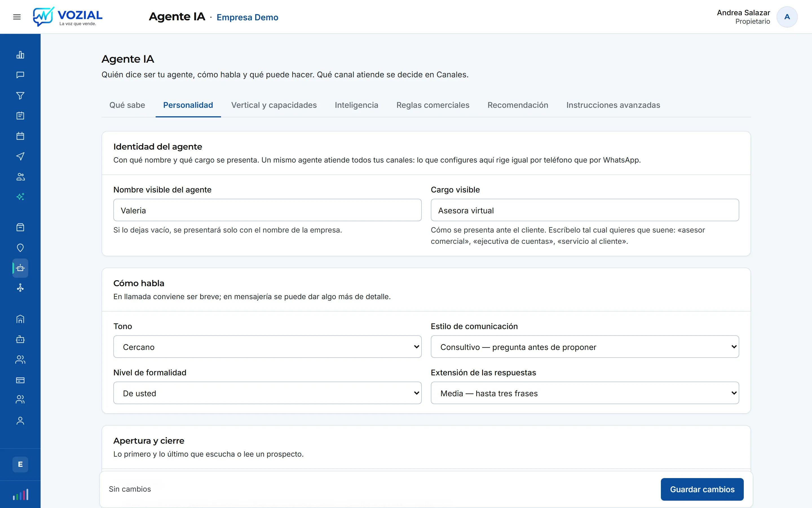This screenshot has height=508, width=812.
Task: Click the Guardar cambios button
Action: click(702, 489)
